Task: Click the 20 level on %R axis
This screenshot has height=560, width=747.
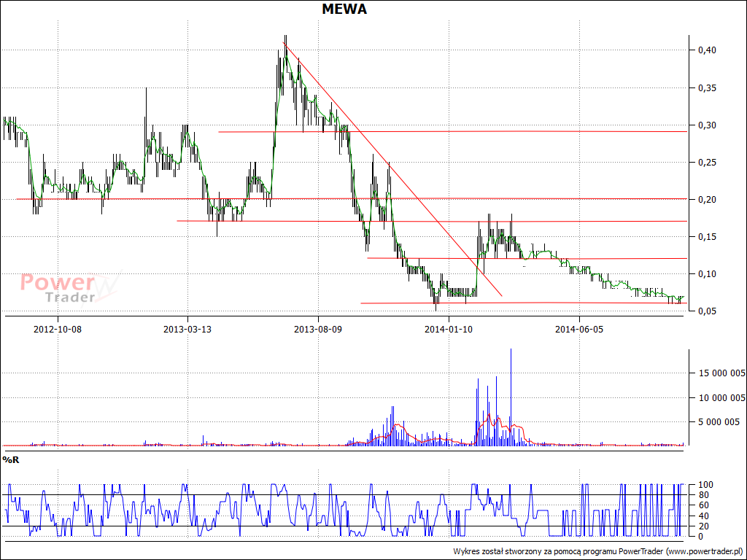Action: pyautogui.click(x=703, y=526)
